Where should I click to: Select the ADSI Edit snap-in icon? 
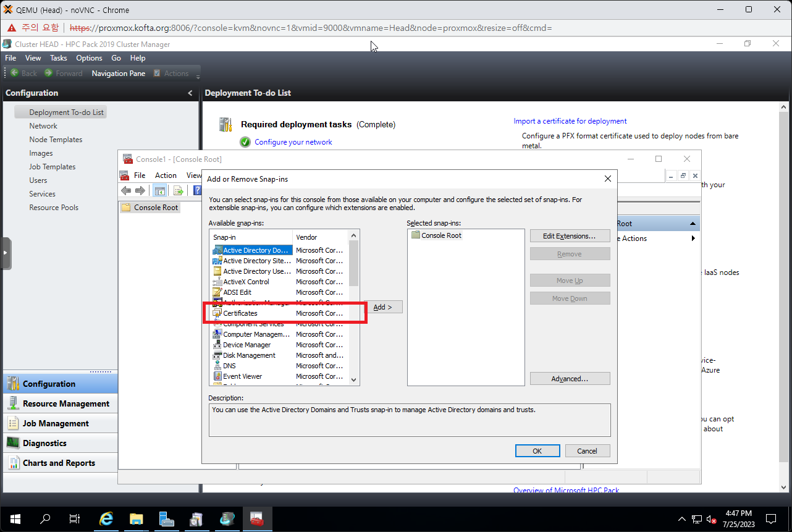(217, 292)
